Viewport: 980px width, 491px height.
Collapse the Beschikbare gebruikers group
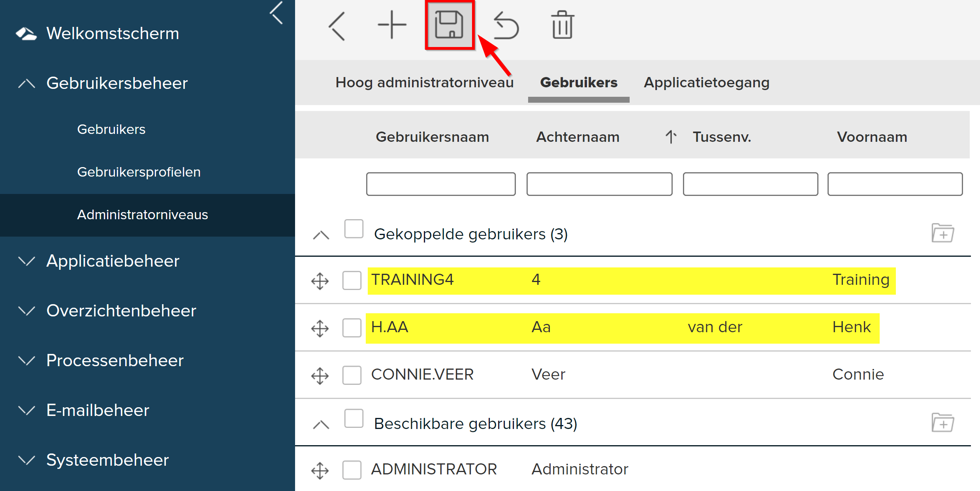[321, 425]
